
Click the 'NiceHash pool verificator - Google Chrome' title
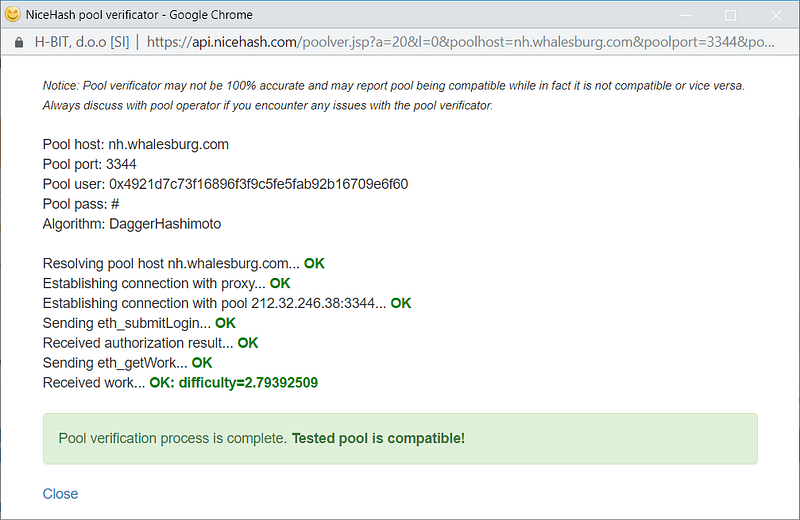click(x=139, y=15)
